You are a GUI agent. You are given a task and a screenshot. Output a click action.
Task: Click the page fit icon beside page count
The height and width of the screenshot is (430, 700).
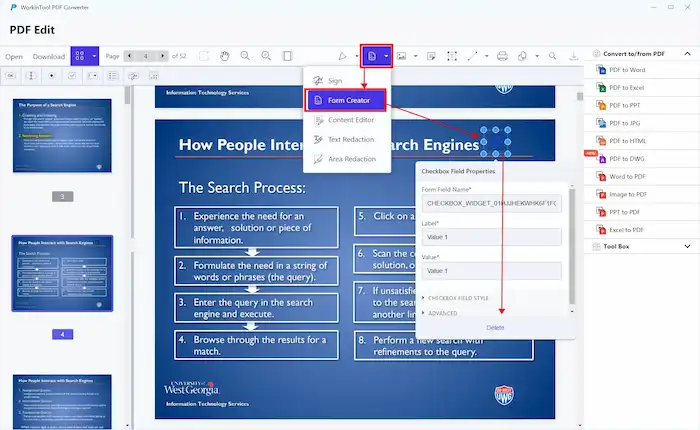point(204,56)
